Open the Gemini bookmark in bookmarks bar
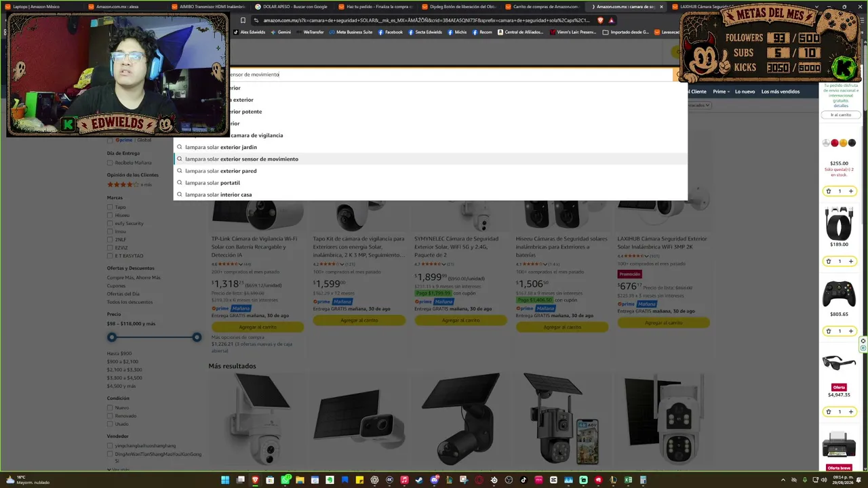The height and width of the screenshot is (488, 868). pyautogui.click(x=281, y=32)
